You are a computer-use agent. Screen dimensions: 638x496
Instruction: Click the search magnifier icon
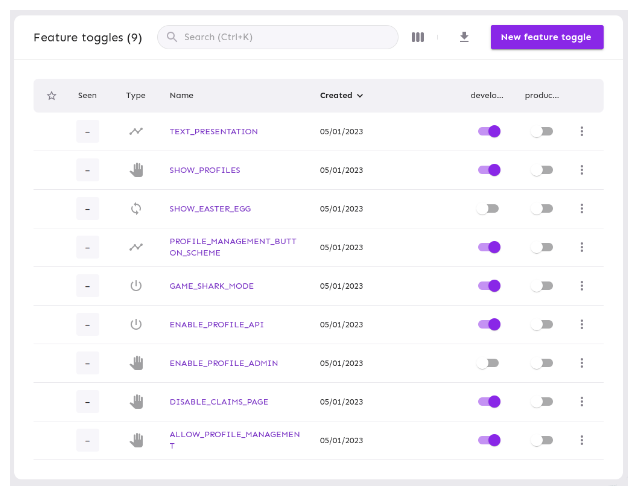point(172,37)
